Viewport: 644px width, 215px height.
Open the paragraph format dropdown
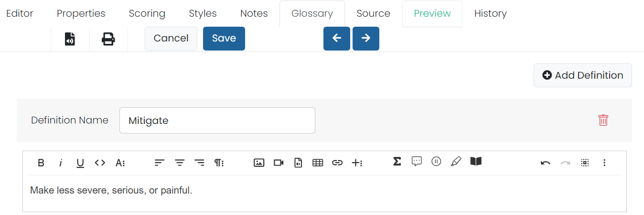[x=219, y=163]
